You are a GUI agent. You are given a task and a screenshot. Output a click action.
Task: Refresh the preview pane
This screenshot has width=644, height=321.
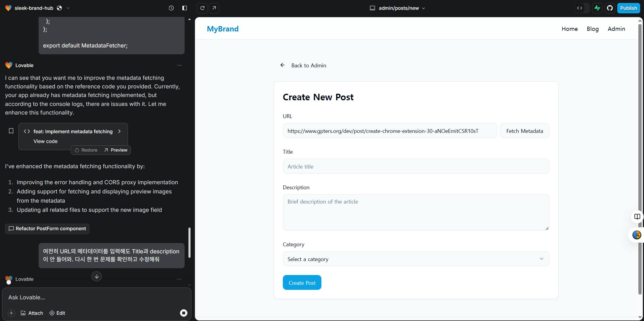coord(202,8)
